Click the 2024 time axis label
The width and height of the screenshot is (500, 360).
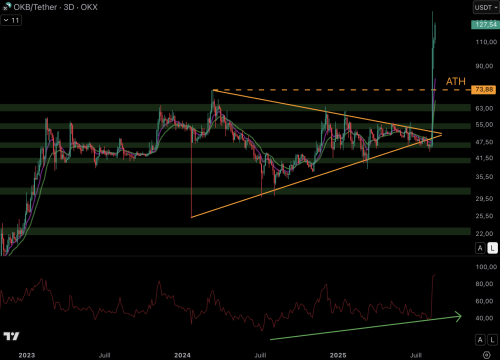coord(182,355)
